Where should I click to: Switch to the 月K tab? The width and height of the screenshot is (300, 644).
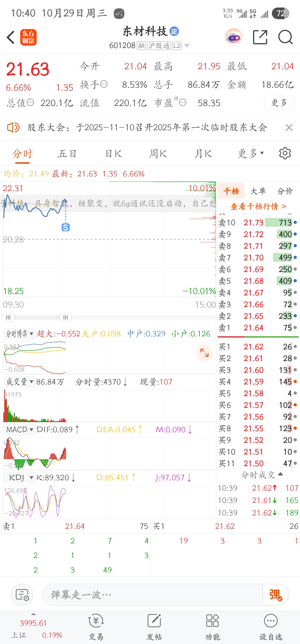click(x=203, y=153)
